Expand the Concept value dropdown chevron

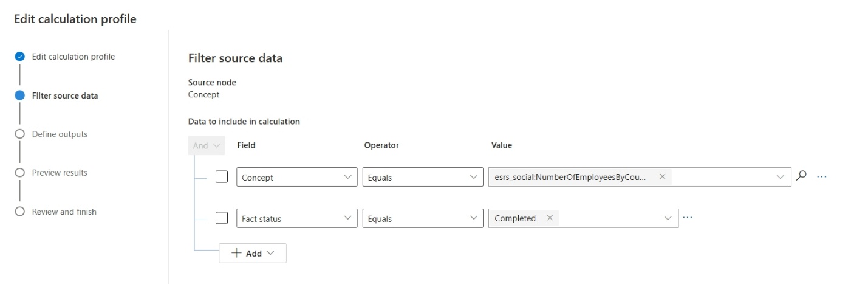781,177
